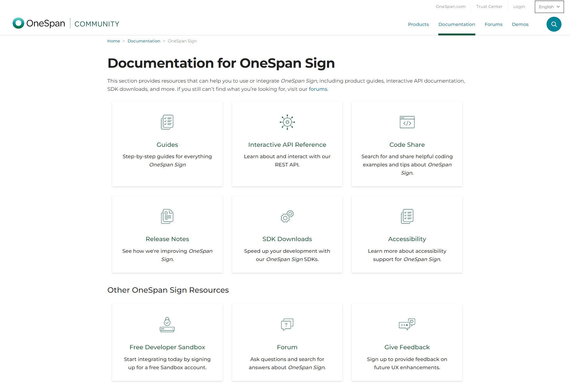This screenshot has width=570, height=392.
Task: Open the Code Share title
Action: coord(407,145)
